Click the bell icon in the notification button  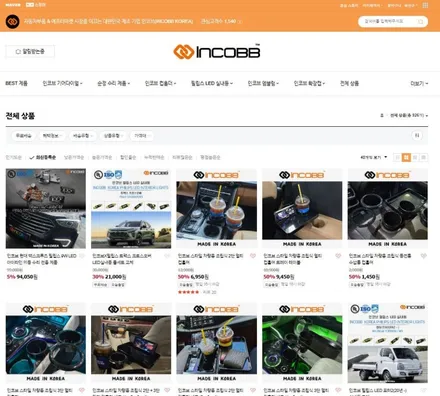pos(18,52)
